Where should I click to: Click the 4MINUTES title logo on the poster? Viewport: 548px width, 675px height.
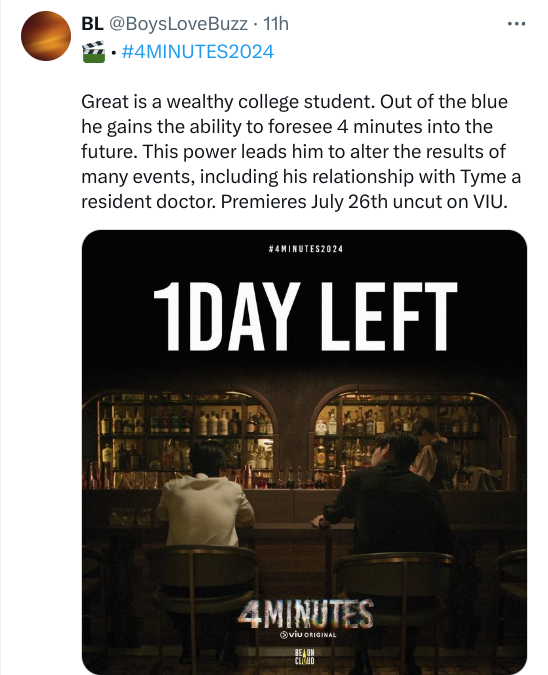(x=305, y=613)
